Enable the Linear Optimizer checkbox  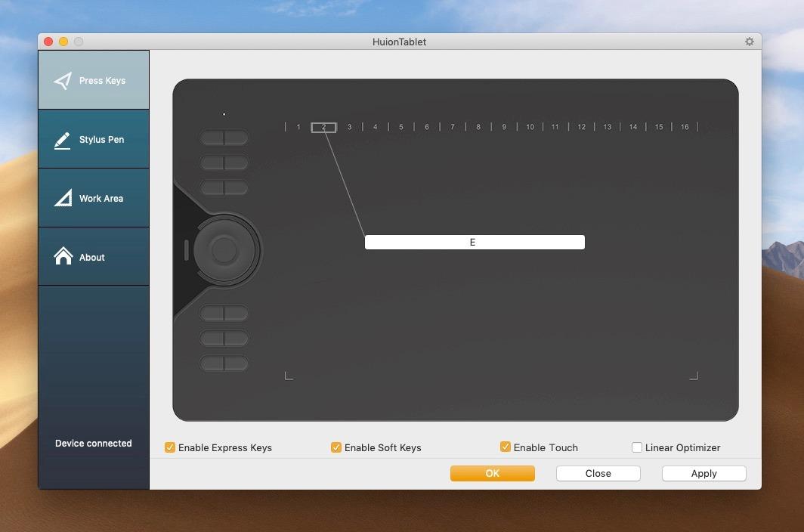pos(637,447)
